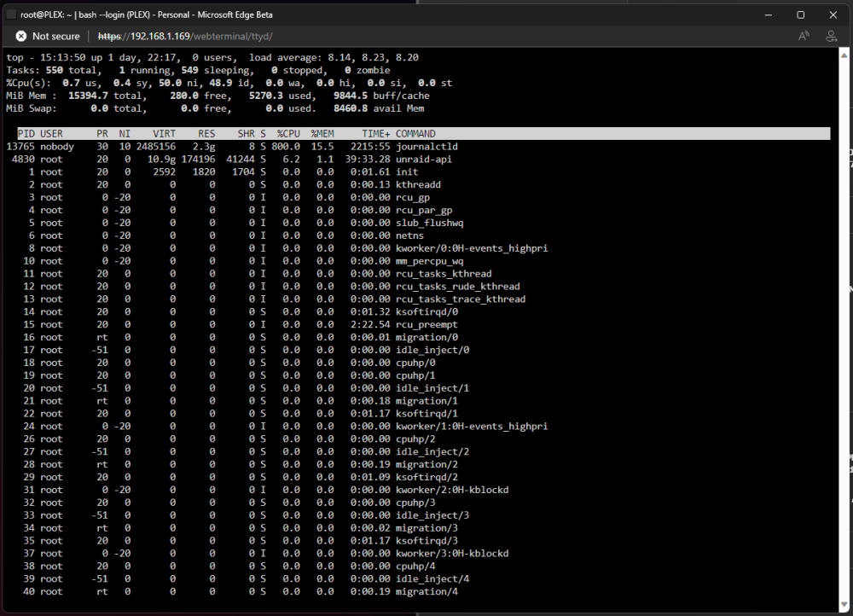
Task: Click rcu_tasks_rude_kthread command
Action: [457, 286]
